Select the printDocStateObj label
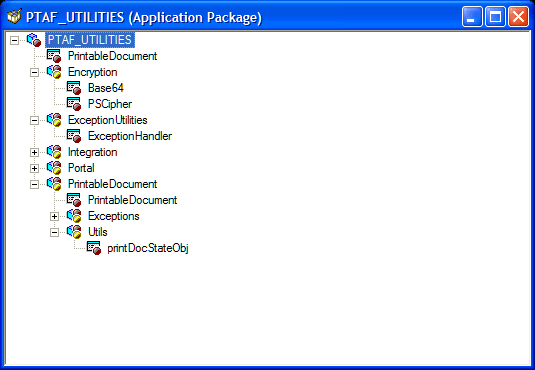 pyautogui.click(x=148, y=248)
